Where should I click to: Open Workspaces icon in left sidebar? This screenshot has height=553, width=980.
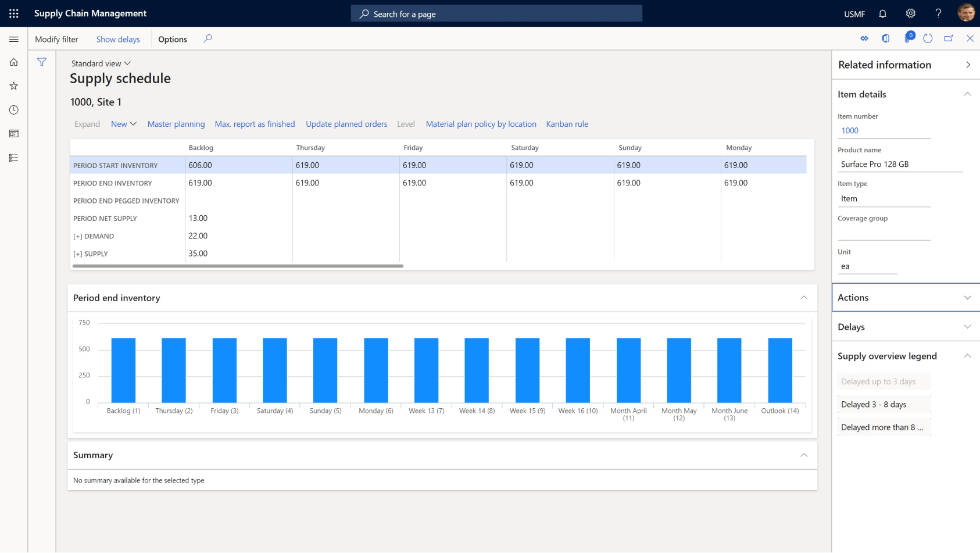click(x=14, y=134)
